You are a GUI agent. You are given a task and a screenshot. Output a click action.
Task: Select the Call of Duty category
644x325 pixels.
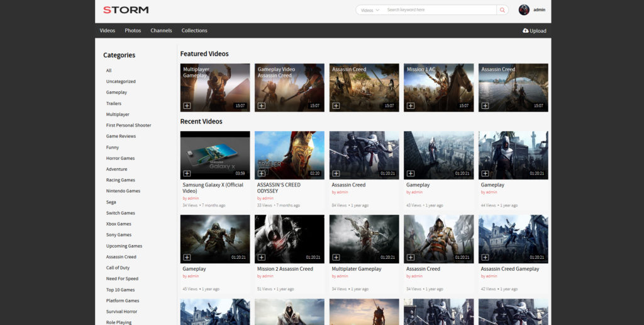tap(118, 268)
